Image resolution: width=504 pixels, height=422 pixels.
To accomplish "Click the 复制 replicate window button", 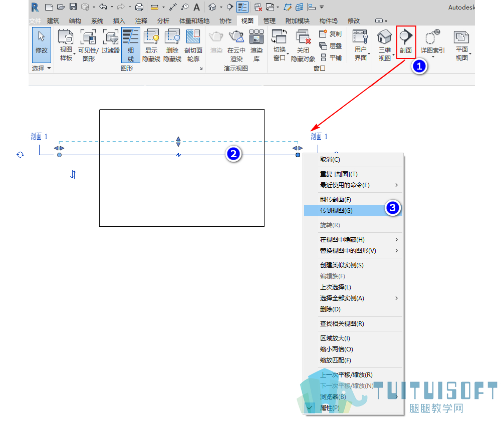I will tap(331, 34).
